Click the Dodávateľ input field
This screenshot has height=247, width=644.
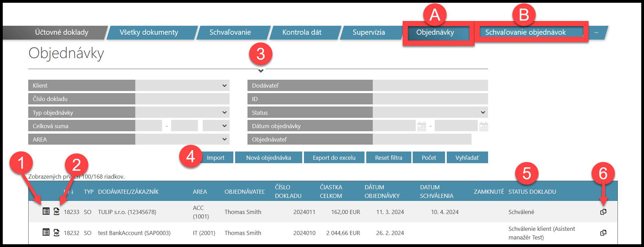click(430, 86)
